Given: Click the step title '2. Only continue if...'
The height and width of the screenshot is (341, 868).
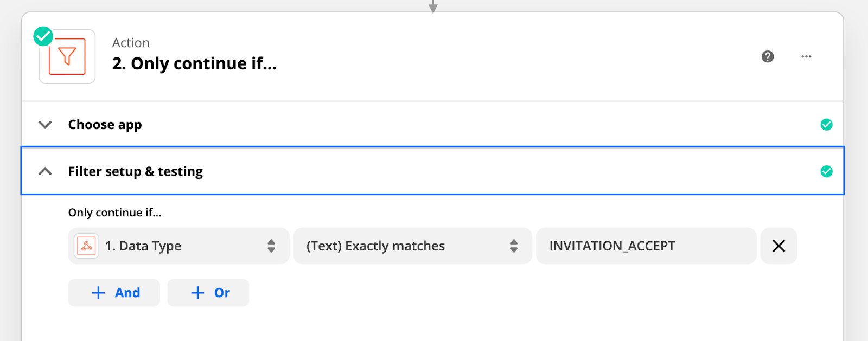Looking at the screenshot, I should [194, 64].
